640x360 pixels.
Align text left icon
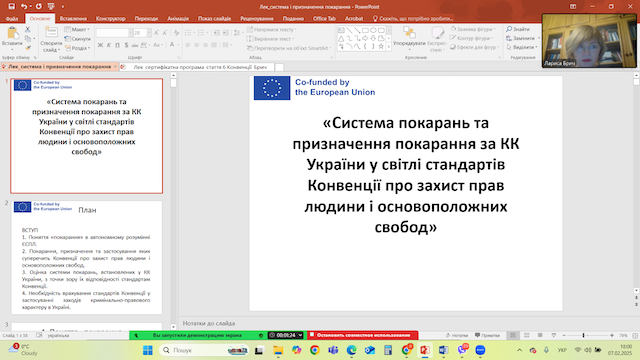pos(188,45)
